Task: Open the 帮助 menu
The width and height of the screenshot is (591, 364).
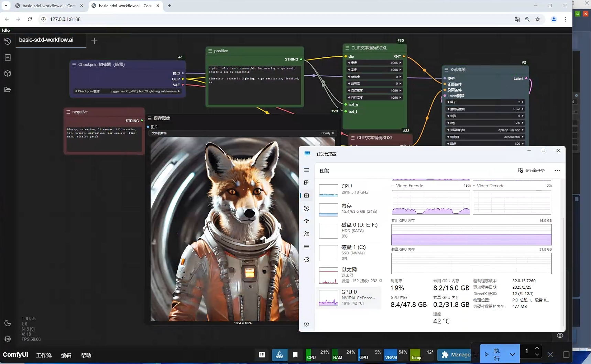Action: pos(86,355)
